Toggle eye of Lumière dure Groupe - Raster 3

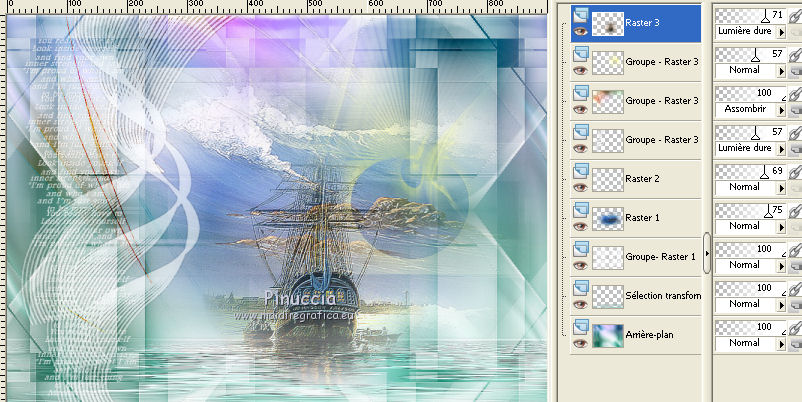click(x=580, y=148)
